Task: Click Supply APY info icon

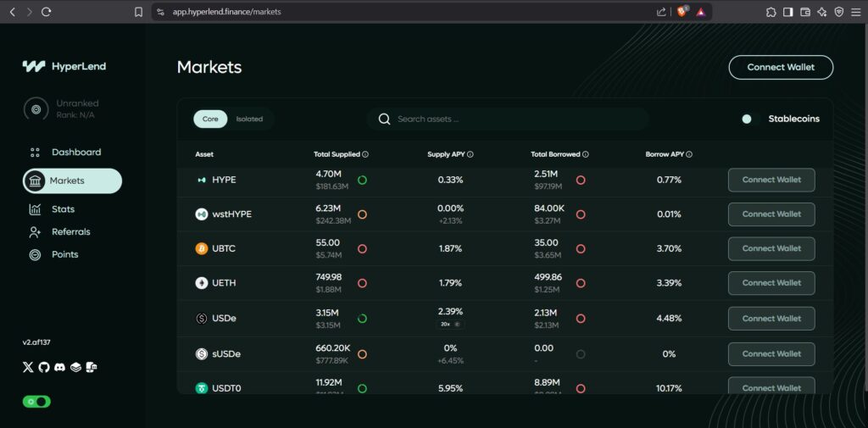Action: pos(470,154)
